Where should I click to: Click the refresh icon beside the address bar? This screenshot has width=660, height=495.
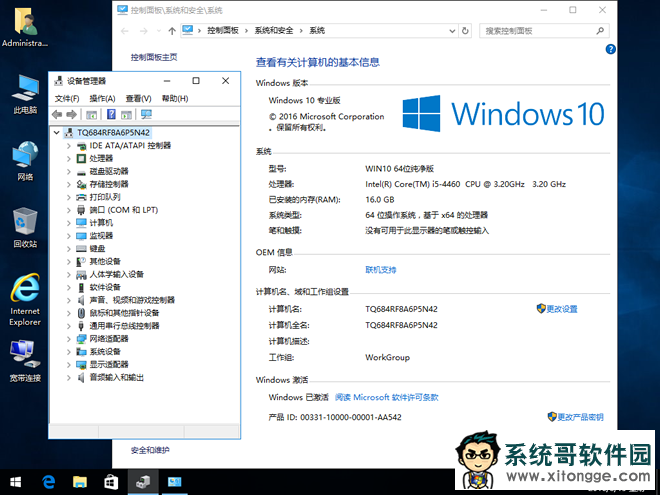(x=465, y=31)
